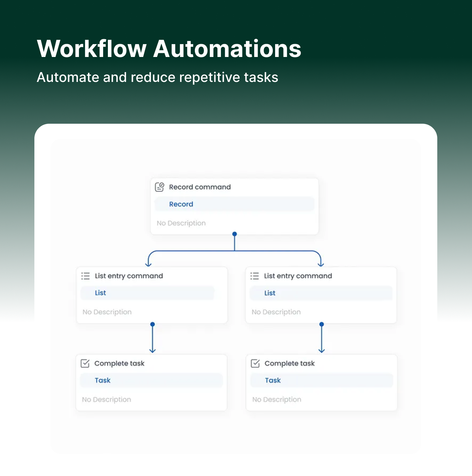Screen dimensions: 472x476
Task: Click the left List entry command icon
Action: tap(85, 276)
